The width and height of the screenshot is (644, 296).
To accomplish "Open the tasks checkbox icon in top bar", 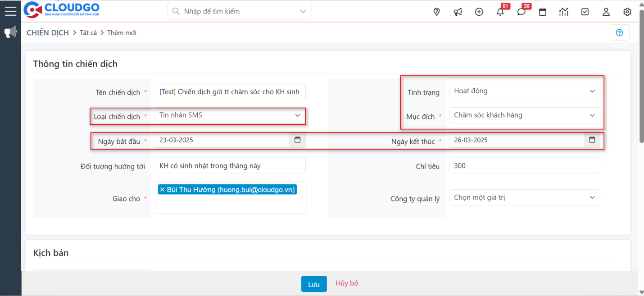I will (x=585, y=12).
